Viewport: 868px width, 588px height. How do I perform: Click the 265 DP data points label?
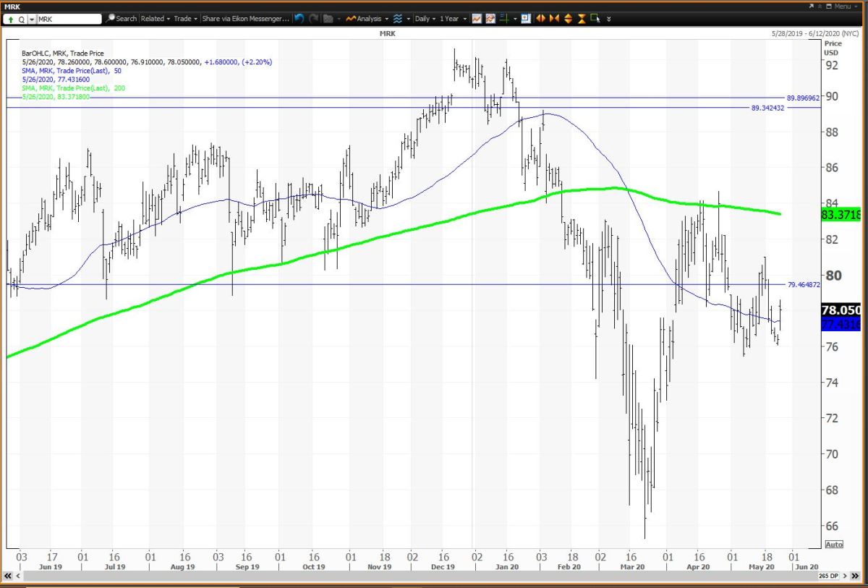[x=829, y=576]
